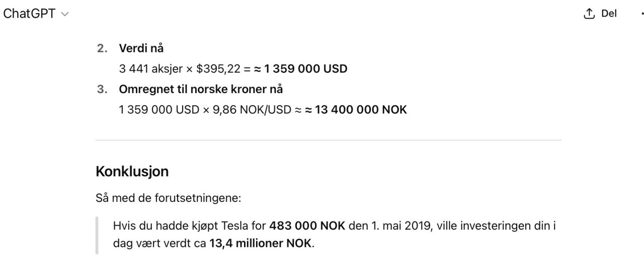Click the grey blockquote bar
This screenshot has height=280, width=644.
(x=97, y=235)
